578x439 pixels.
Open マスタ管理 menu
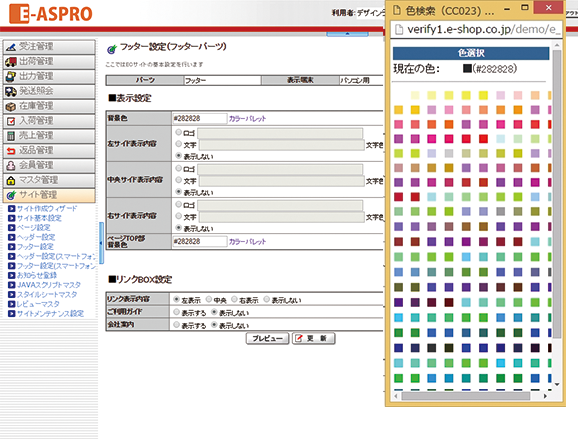point(49,180)
